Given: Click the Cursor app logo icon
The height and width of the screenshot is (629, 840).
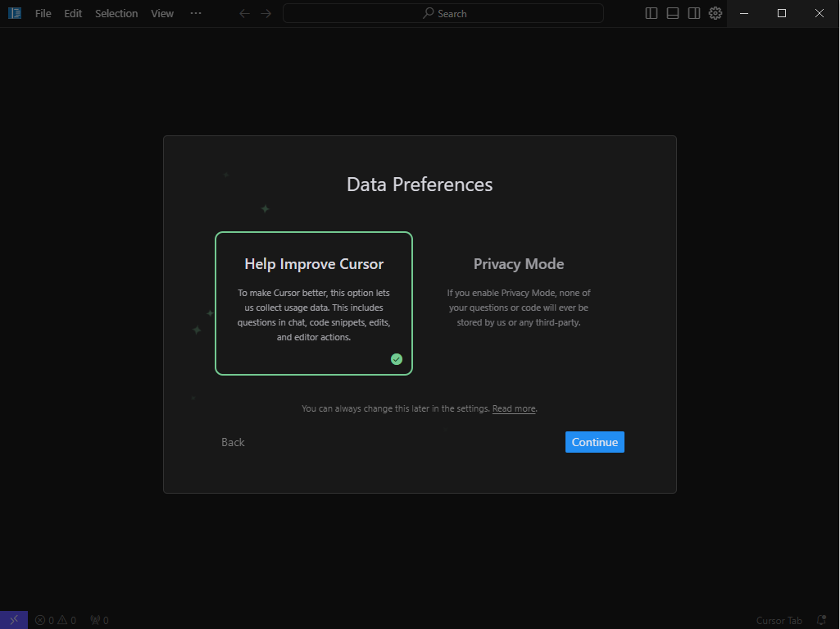Looking at the screenshot, I should click(15, 13).
